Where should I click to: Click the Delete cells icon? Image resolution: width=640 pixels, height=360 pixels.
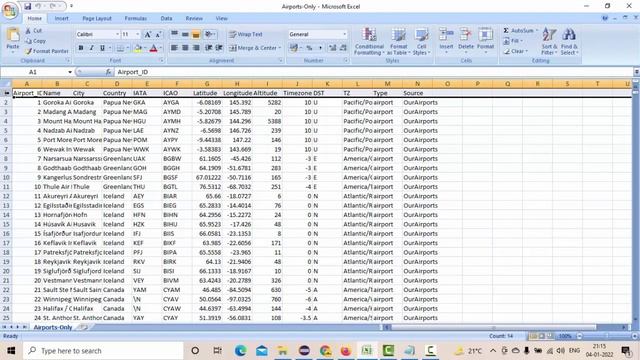click(x=466, y=35)
